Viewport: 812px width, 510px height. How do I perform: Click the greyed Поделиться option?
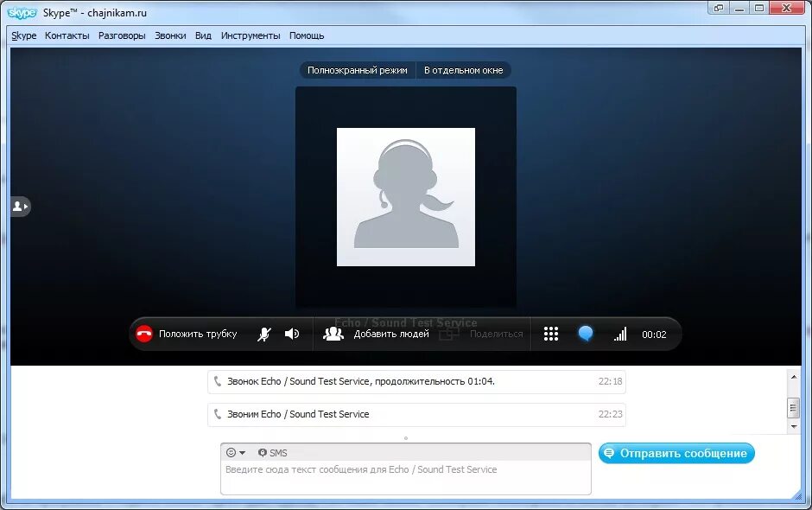[x=496, y=334]
